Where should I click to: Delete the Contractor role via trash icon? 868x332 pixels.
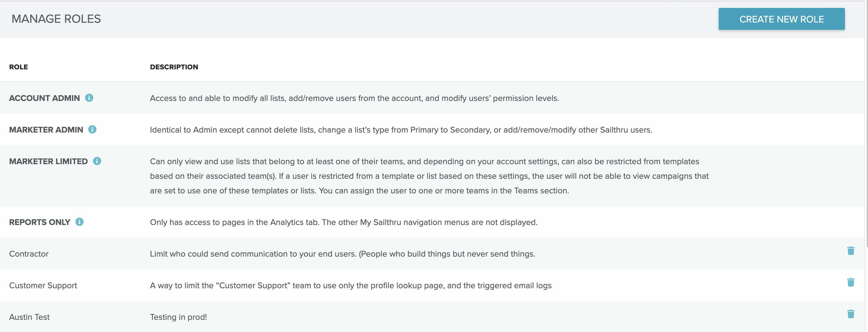pos(850,251)
